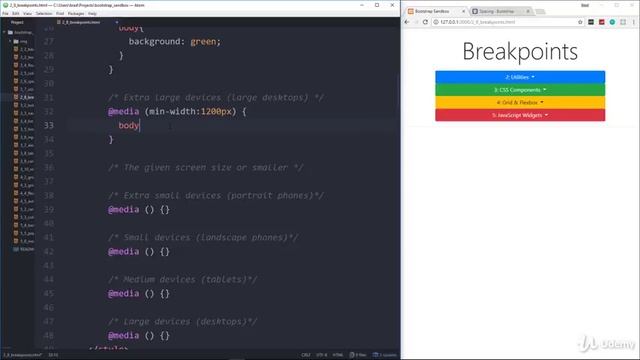Click the square extension icon beside teal icon
This screenshot has width=640, height=360.
623,22
